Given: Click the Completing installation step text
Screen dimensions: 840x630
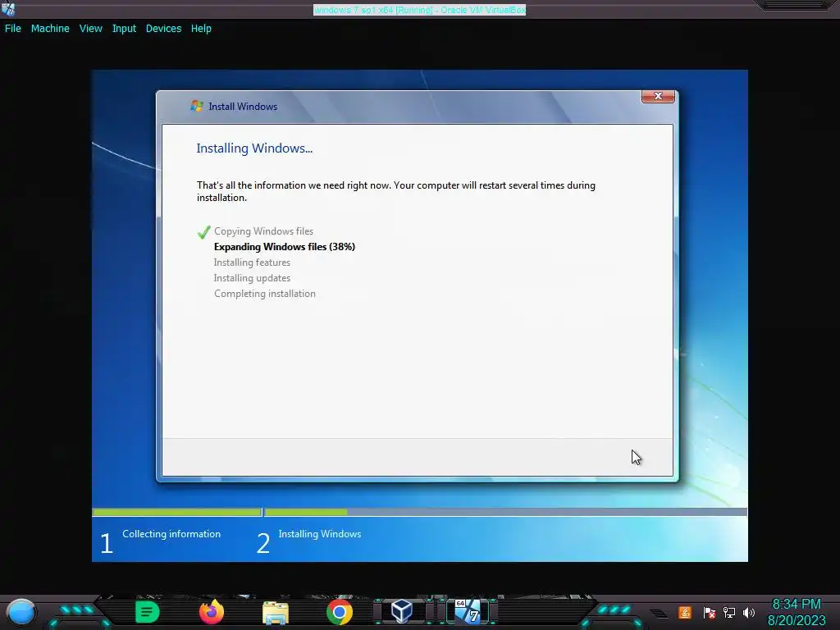Looking at the screenshot, I should pos(265,294).
